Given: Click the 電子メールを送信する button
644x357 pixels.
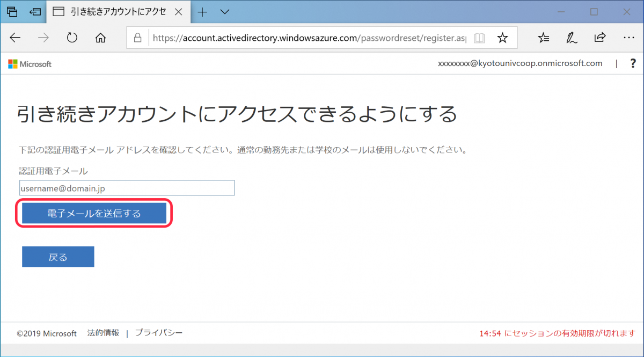Looking at the screenshot, I should [x=94, y=213].
